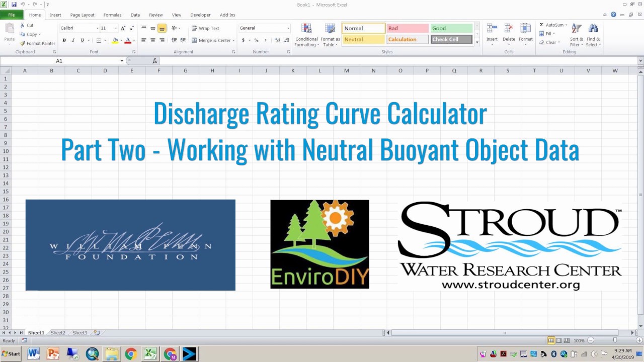Image resolution: width=644 pixels, height=362 pixels.
Task: Apply the Good cell style
Action: (452, 29)
